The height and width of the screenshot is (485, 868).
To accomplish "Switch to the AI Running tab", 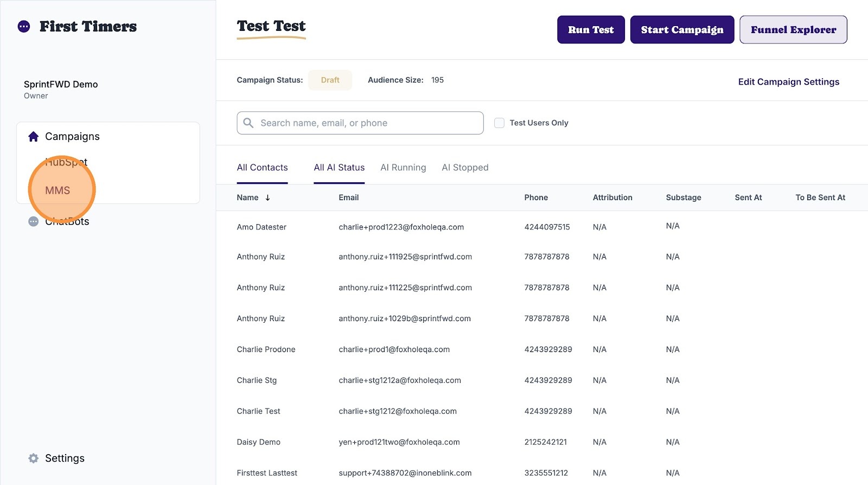I will click(x=403, y=168).
